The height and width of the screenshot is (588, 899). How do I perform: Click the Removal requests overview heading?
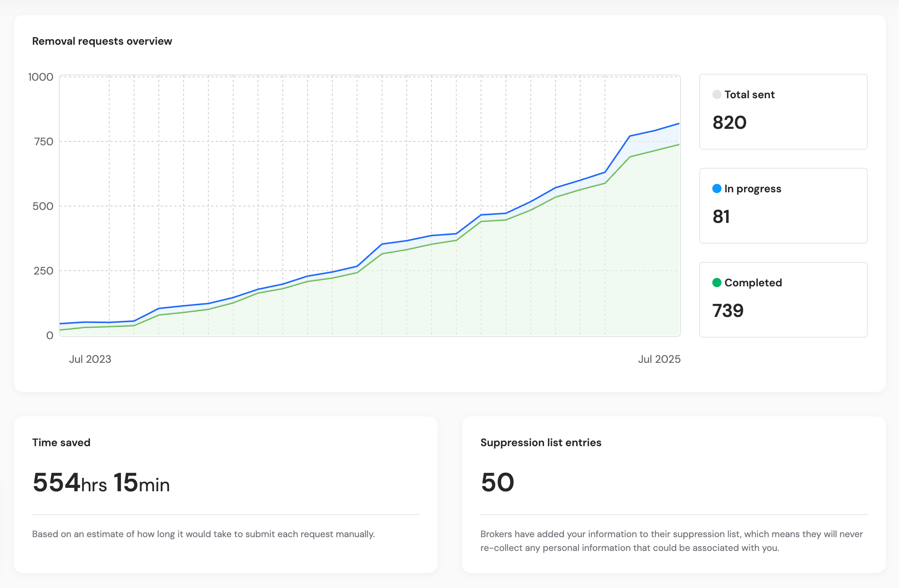(102, 41)
